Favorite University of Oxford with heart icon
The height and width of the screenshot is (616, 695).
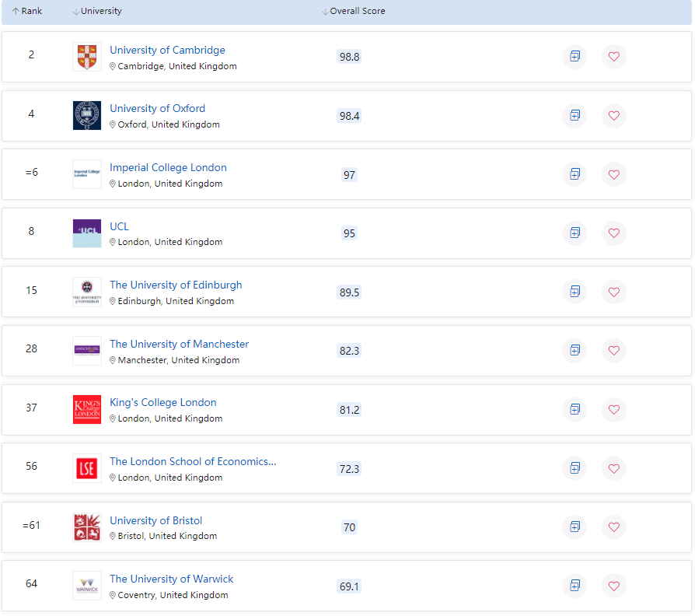[613, 115]
